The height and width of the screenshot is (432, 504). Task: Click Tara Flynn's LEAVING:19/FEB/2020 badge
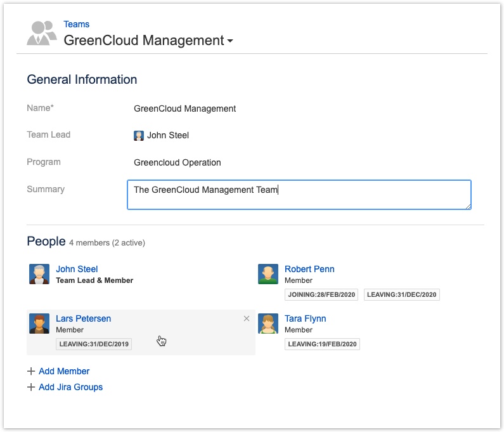322,344
